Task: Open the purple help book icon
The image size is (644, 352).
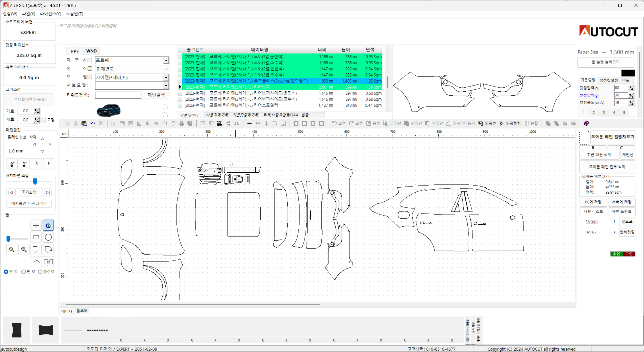Action: coord(586,123)
